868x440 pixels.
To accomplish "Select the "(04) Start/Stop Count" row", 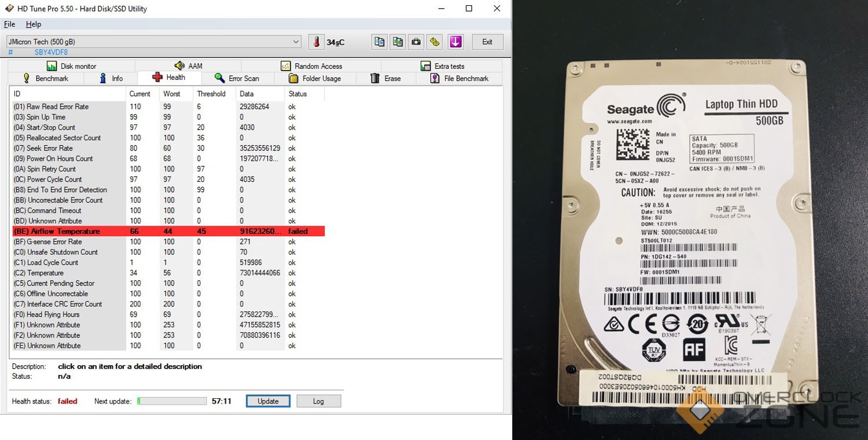I will 168,127.
